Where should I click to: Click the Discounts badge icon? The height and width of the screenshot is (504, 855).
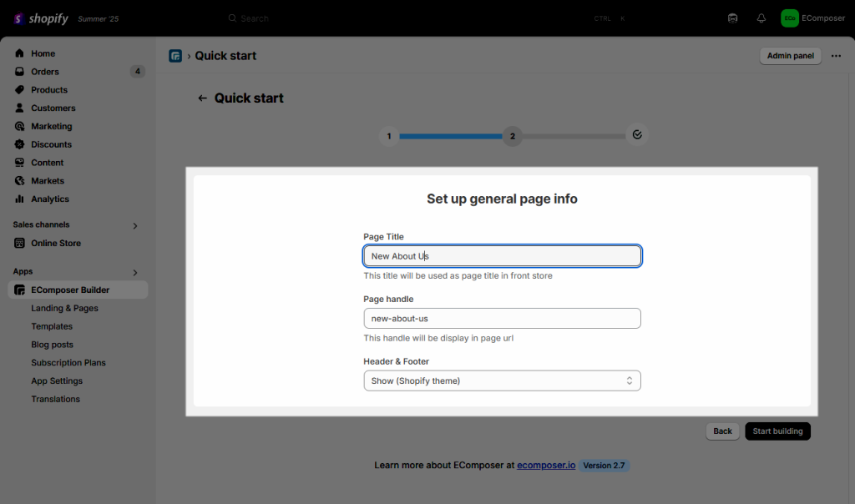click(x=20, y=144)
